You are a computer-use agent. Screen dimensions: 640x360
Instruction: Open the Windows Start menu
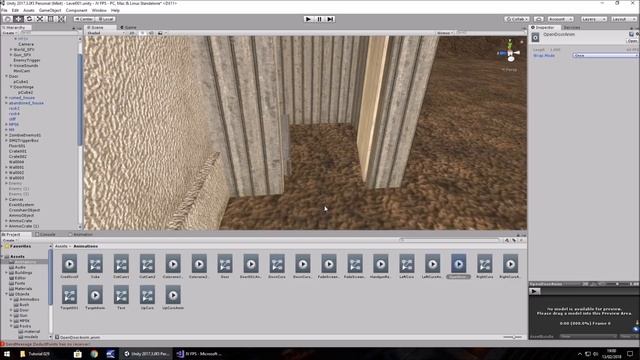[7, 354]
